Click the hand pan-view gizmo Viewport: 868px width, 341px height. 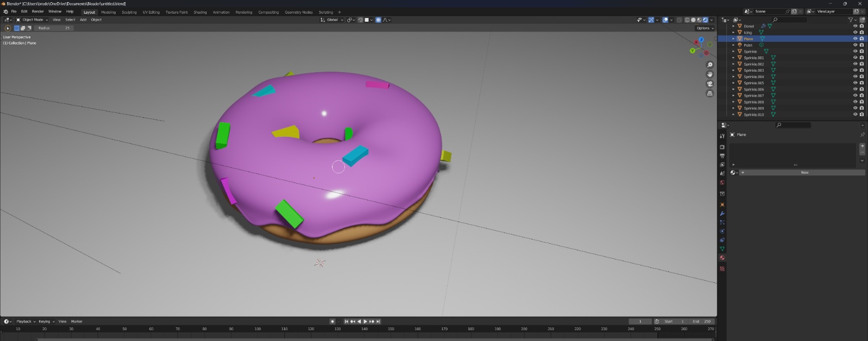[710, 74]
